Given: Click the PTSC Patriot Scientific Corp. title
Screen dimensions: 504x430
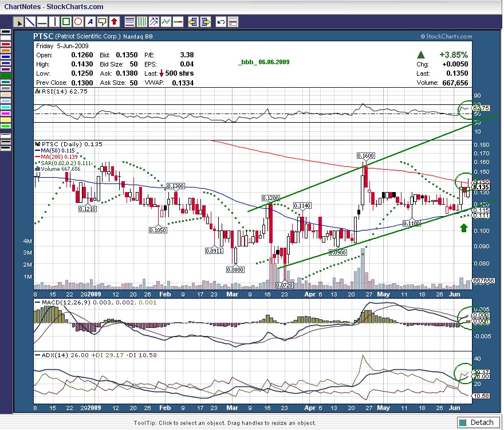Looking at the screenshot, I should 93,36.
